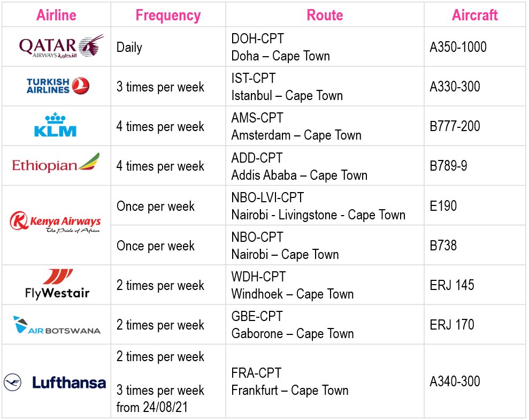Viewport: 529px width, 420px height.
Task: Click the Lufthansa crane logo
Action: point(12,383)
